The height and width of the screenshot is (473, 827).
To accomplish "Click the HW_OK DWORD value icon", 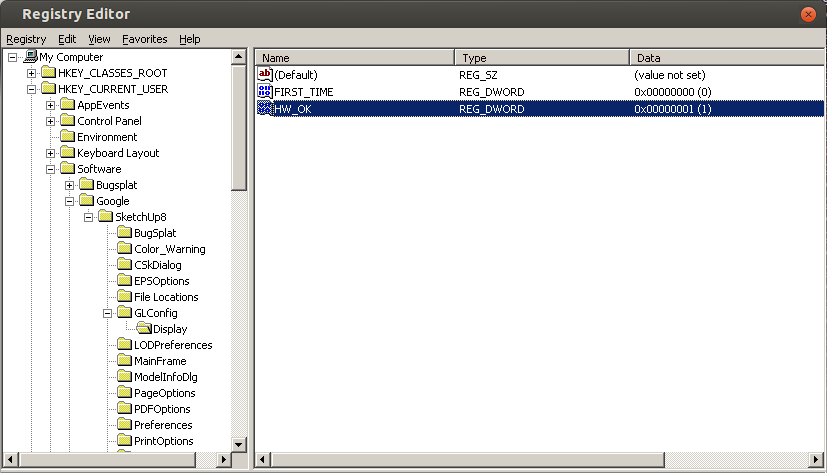I will click(x=265, y=108).
